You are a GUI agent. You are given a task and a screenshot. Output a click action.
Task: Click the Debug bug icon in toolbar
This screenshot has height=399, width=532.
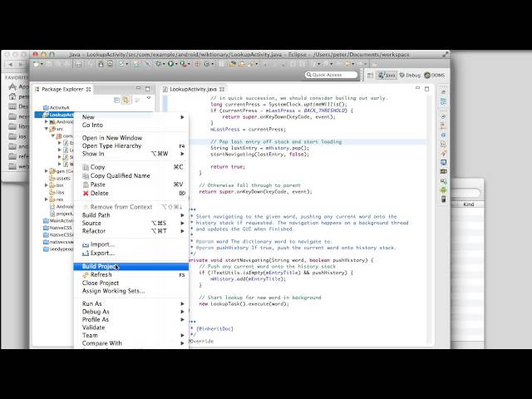pos(159,63)
